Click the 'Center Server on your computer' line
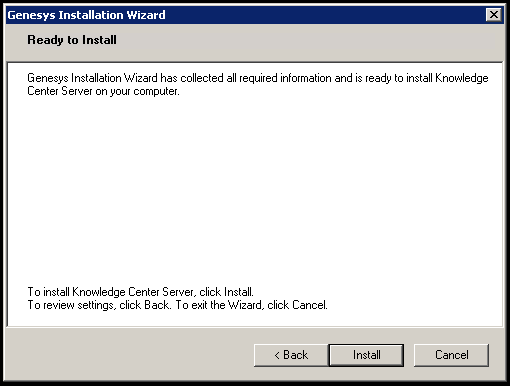510x386 pixels. 103,91
